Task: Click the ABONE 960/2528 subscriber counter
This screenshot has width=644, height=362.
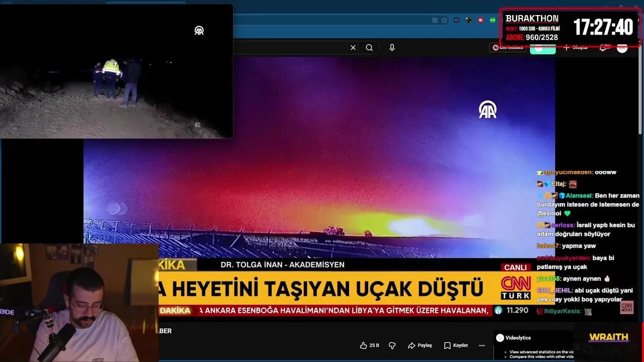Action: click(532, 37)
